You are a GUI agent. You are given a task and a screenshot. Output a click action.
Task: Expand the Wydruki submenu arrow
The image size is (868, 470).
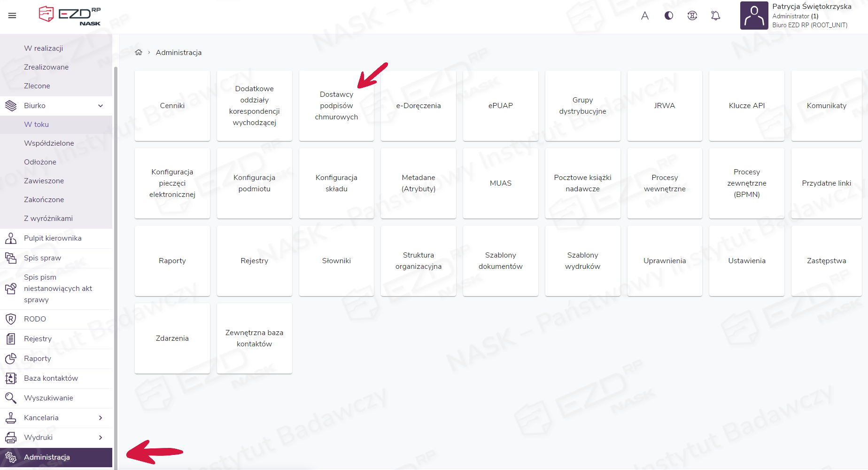(101, 438)
